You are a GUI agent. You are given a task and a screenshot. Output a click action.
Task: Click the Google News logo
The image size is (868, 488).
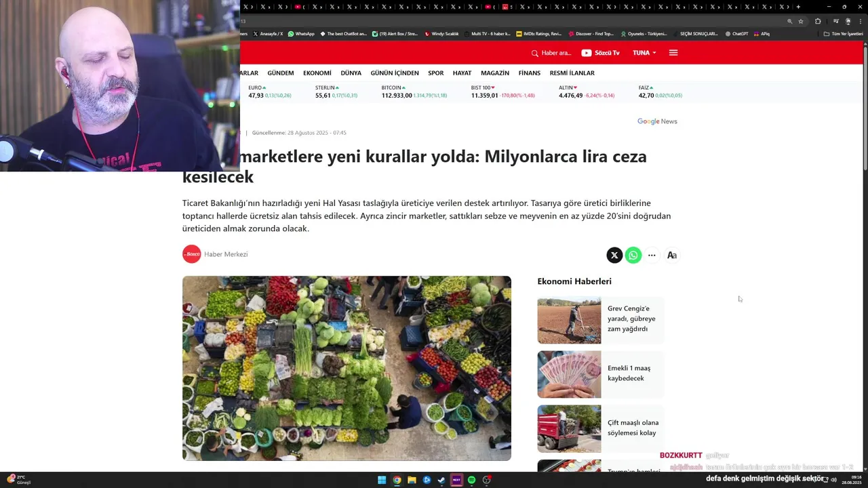pos(657,121)
